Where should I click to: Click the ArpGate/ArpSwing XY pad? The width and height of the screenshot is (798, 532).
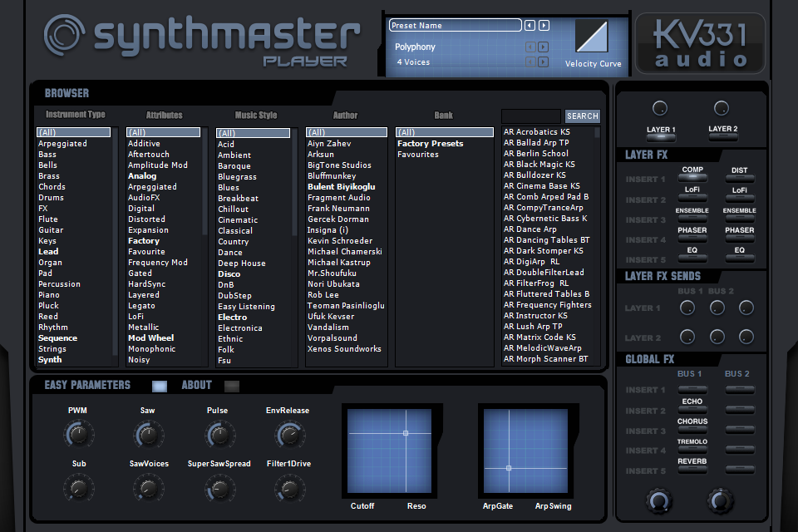(x=525, y=451)
